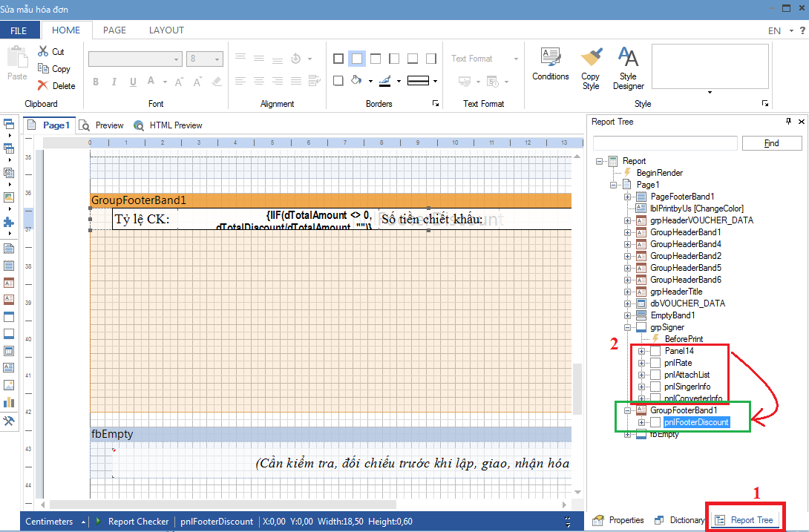Toggle checkbox next to pnlFooterDiscount

coord(655,422)
